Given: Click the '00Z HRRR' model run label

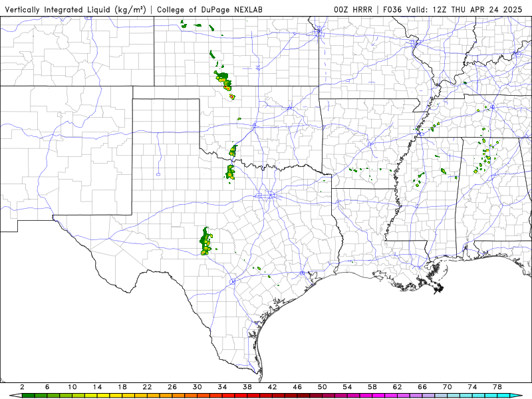Looking at the screenshot, I should click(353, 9).
